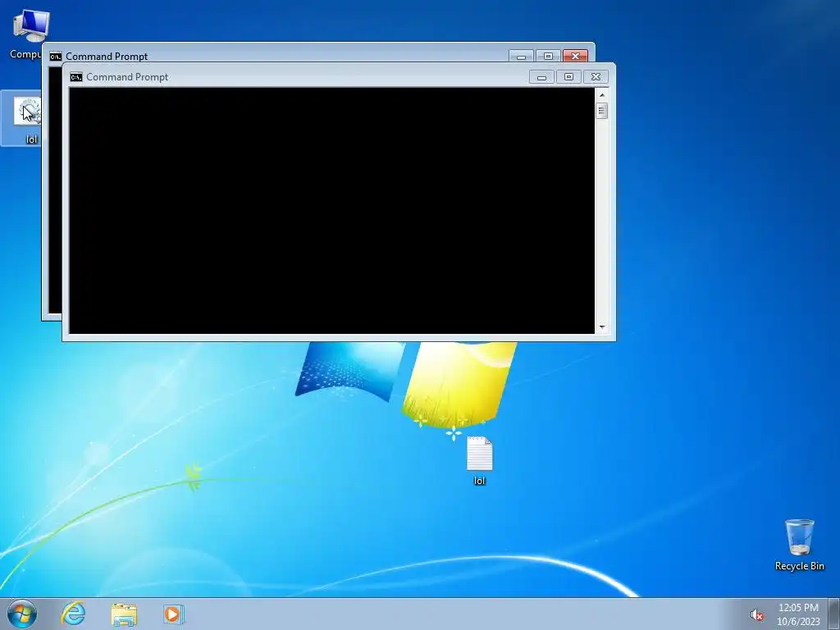
Task: Open the back Command Prompt system menu icon
Action: (56, 57)
